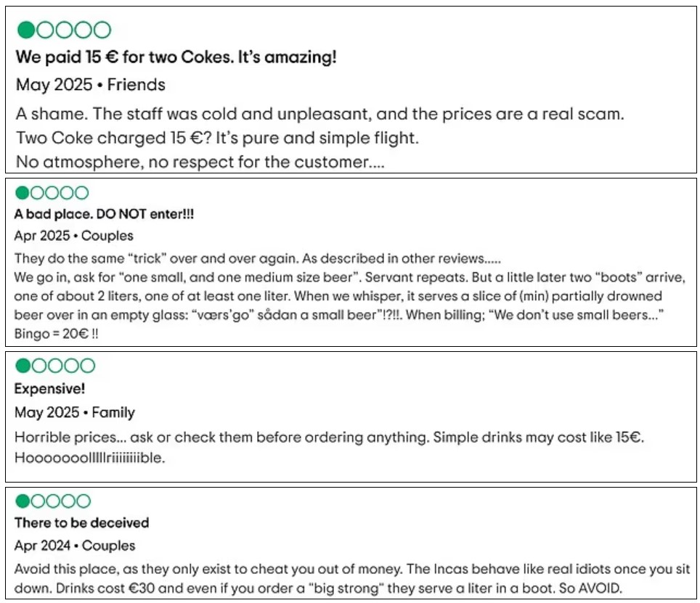Click the "Bingo = 20€ !!" line of the beer review
This screenshot has height=603, width=700.
[x=56, y=334]
